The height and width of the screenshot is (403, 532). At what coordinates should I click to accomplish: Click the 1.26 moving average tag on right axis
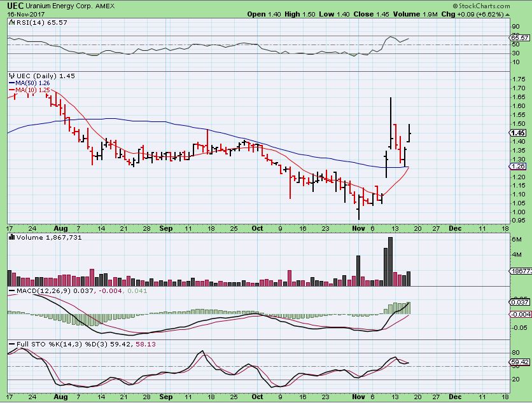tap(518, 166)
